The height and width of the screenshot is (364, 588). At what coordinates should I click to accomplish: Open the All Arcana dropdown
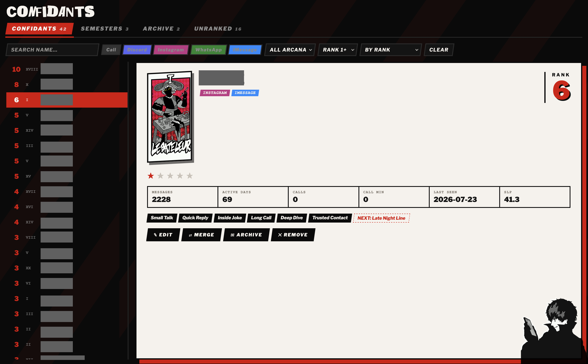(x=290, y=50)
